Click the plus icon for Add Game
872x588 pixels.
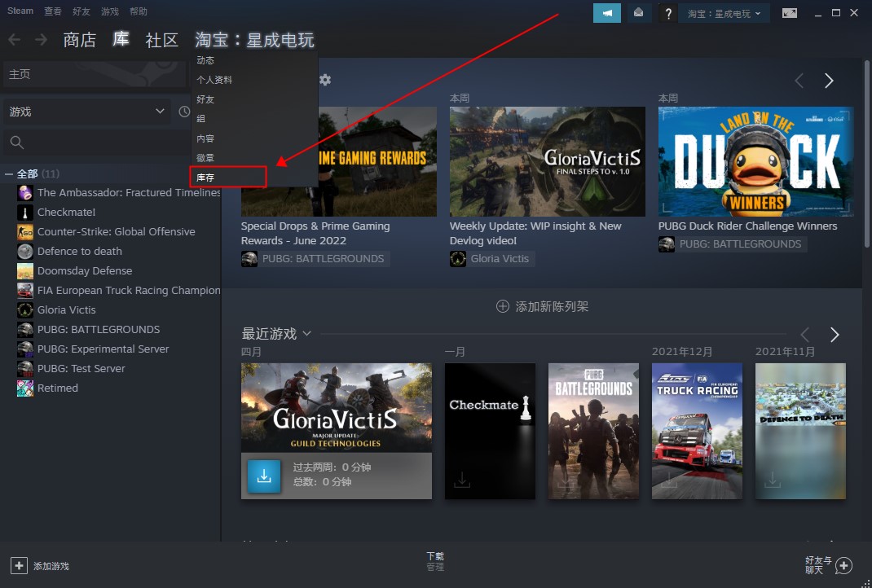pos(19,566)
